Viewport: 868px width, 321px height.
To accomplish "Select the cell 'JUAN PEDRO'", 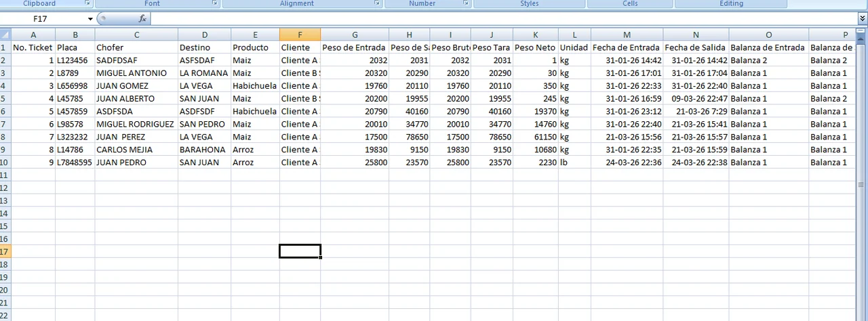I will click(136, 163).
